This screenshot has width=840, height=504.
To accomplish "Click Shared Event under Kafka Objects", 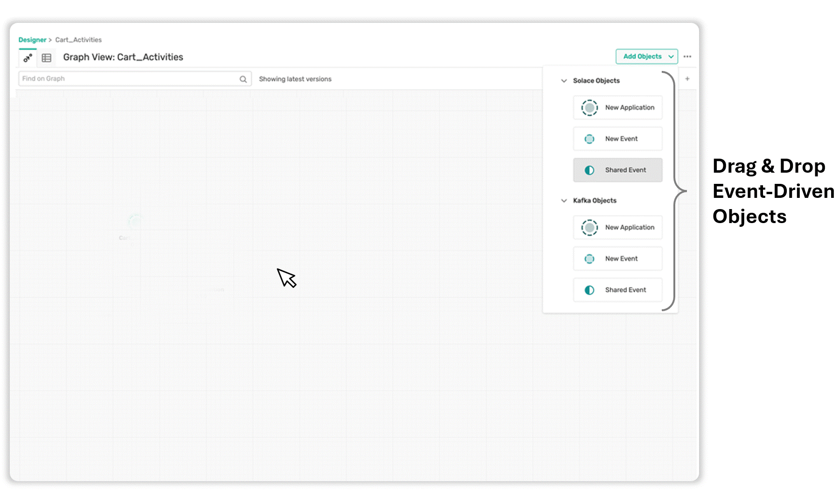I will [618, 290].
